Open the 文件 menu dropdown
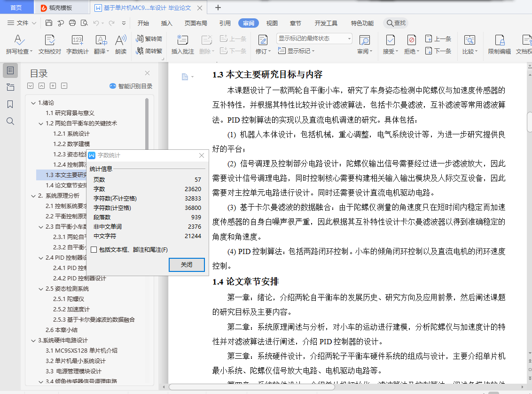This screenshot has height=394, width=532. coord(22,23)
